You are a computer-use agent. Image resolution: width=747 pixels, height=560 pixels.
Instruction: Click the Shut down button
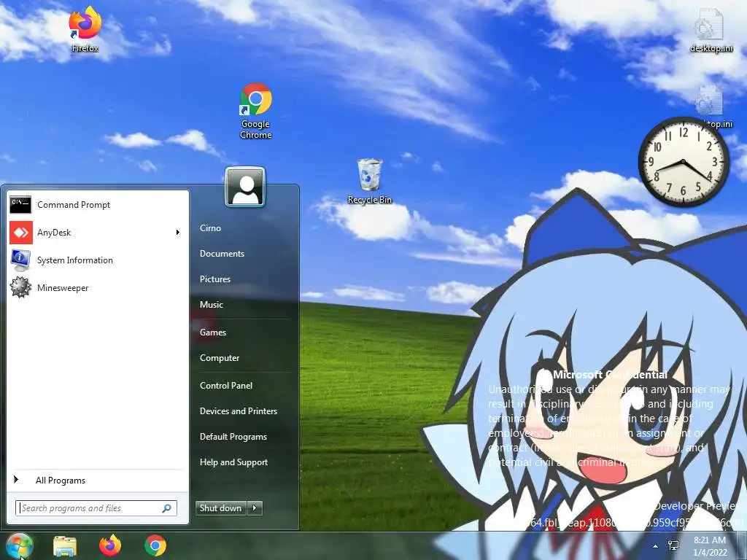pos(221,508)
